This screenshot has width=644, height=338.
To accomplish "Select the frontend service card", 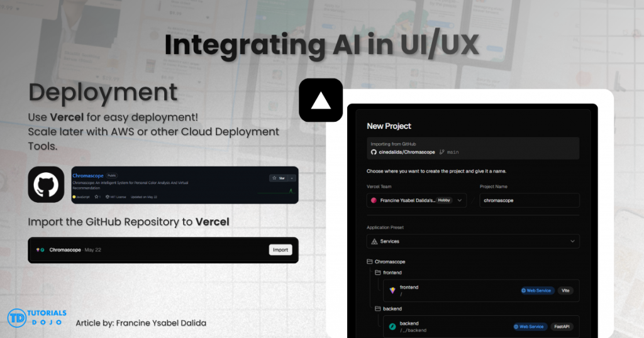I will tap(481, 290).
